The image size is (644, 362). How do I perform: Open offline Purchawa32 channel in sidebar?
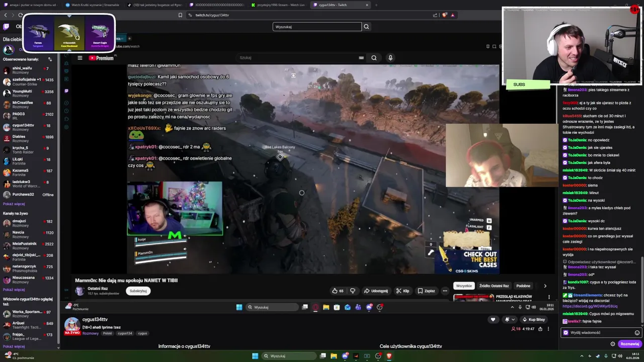29,195
